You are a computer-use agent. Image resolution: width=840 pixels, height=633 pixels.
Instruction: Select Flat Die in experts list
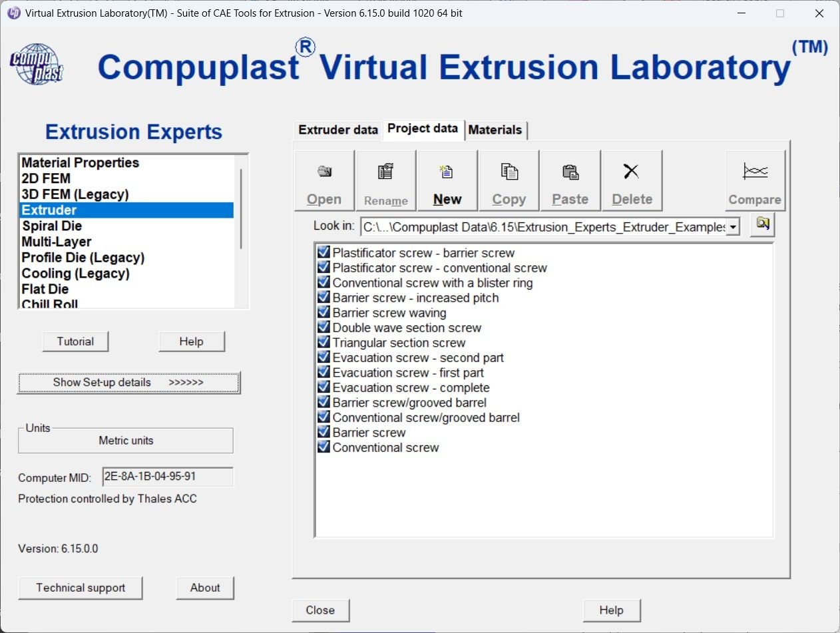(x=126, y=289)
